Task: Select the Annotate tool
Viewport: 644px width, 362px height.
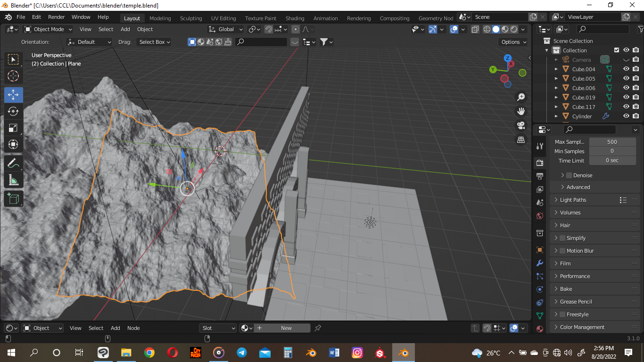Action: pyautogui.click(x=14, y=164)
